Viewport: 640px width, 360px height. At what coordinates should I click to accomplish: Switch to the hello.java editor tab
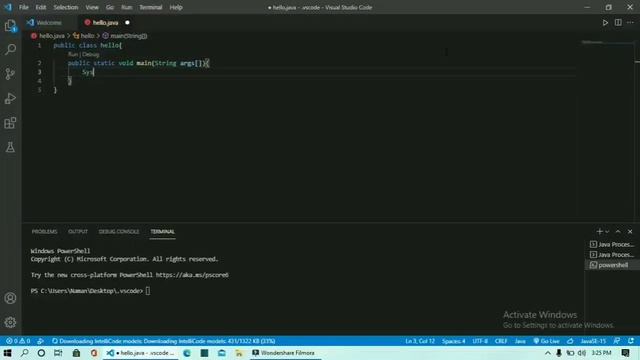click(x=105, y=23)
